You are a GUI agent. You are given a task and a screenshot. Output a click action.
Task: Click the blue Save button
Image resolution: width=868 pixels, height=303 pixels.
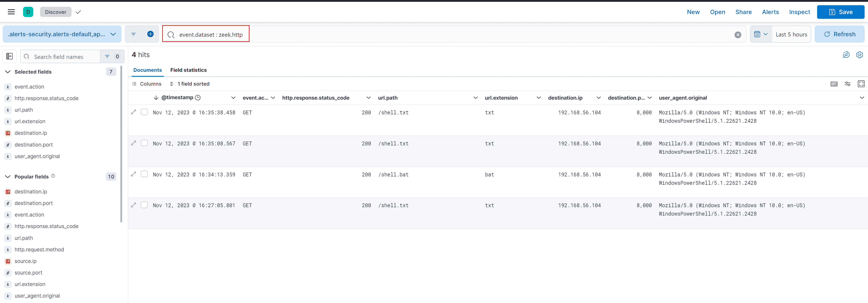(840, 12)
